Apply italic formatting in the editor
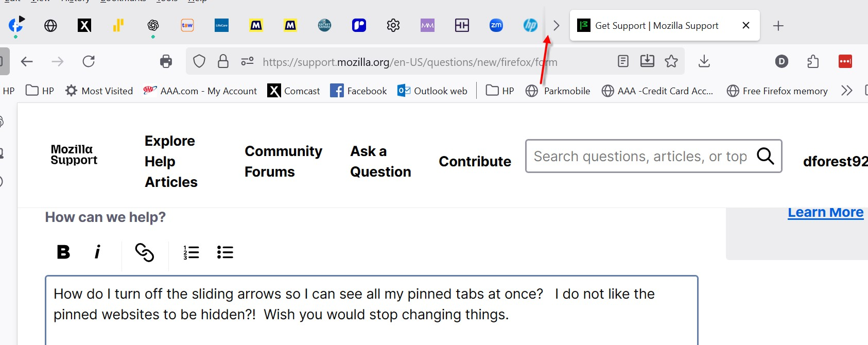This screenshot has width=868, height=345. (97, 252)
